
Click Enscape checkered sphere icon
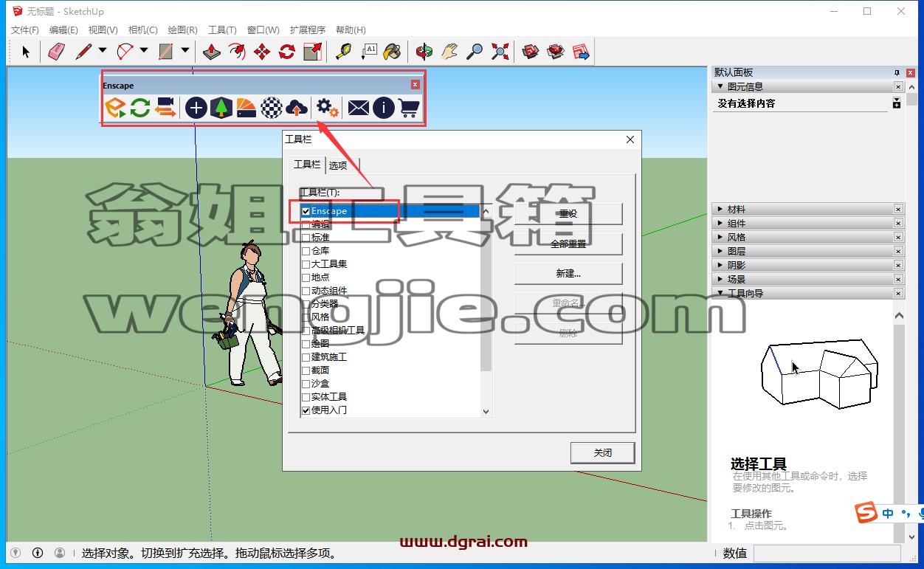click(272, 108)
